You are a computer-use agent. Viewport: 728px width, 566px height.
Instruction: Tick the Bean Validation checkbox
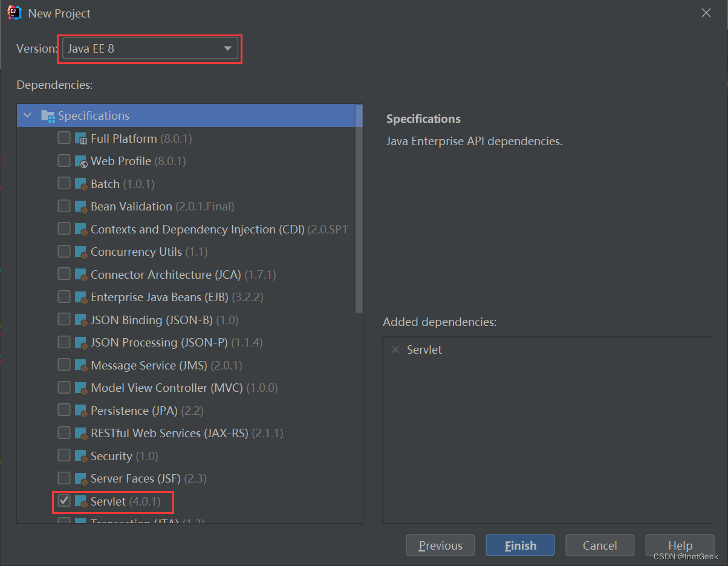pos(64,206)
